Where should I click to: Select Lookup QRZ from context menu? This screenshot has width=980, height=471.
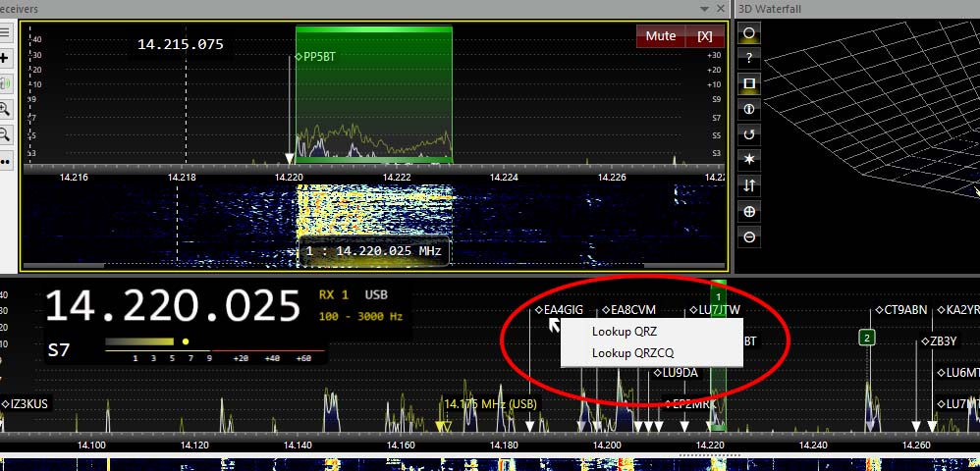(x=625, y=332)
